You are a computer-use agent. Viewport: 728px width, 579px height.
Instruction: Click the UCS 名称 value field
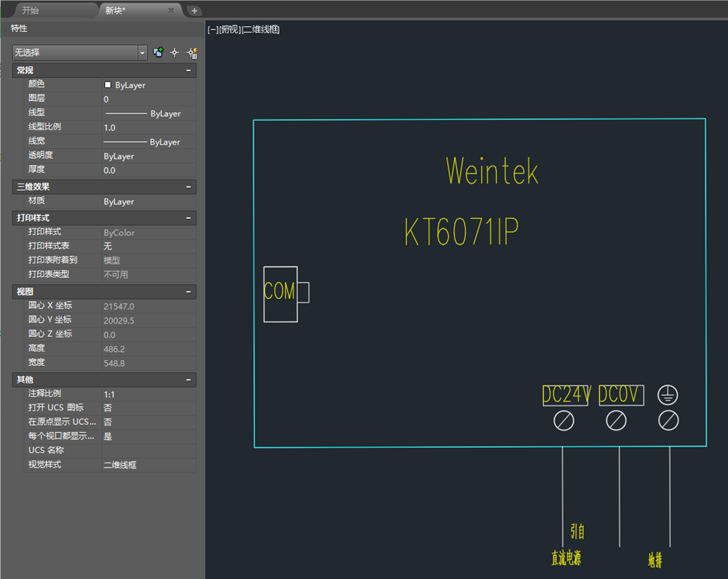(x=149, y=450)
